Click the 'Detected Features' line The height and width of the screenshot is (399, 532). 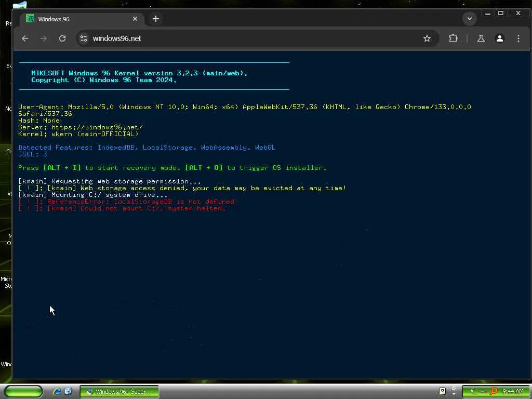(x=147, y=148)
